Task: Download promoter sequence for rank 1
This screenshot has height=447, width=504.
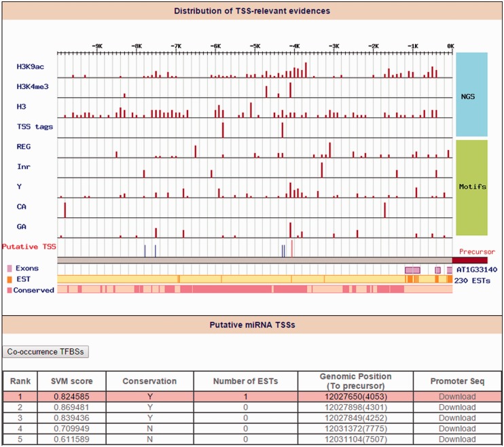Action: pyautogui.click(x=457, y=397)
